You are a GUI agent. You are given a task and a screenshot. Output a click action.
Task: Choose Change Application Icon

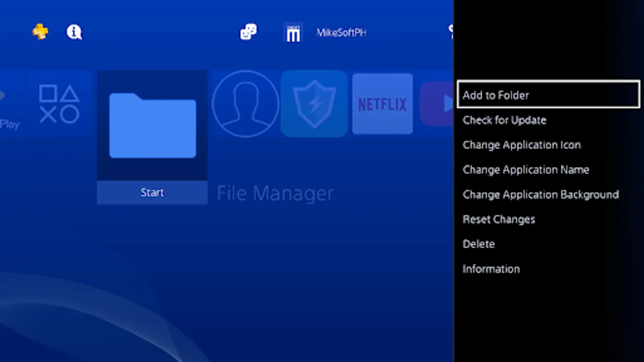tap(522, 145)
